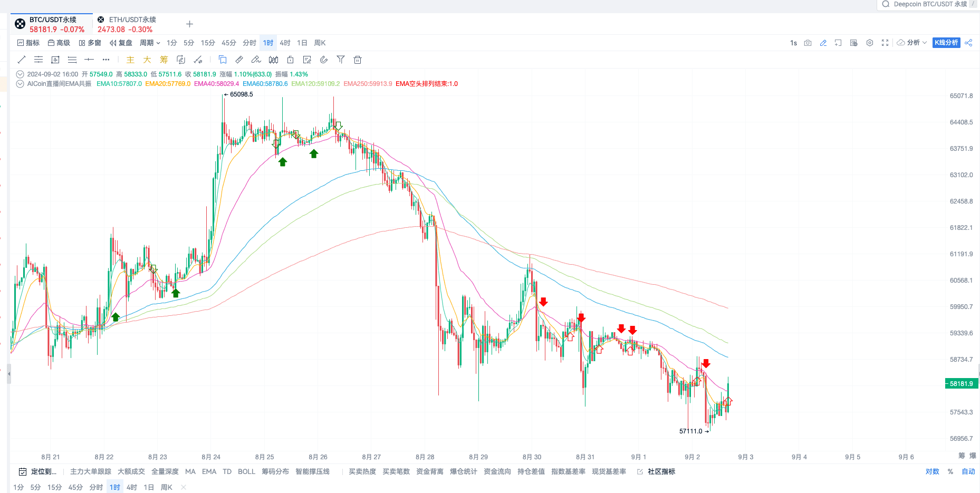Click the candlestick style icon in toolbar
This screenshot has height=493, width=980.
pyautogui.click(x=273, y=60)
